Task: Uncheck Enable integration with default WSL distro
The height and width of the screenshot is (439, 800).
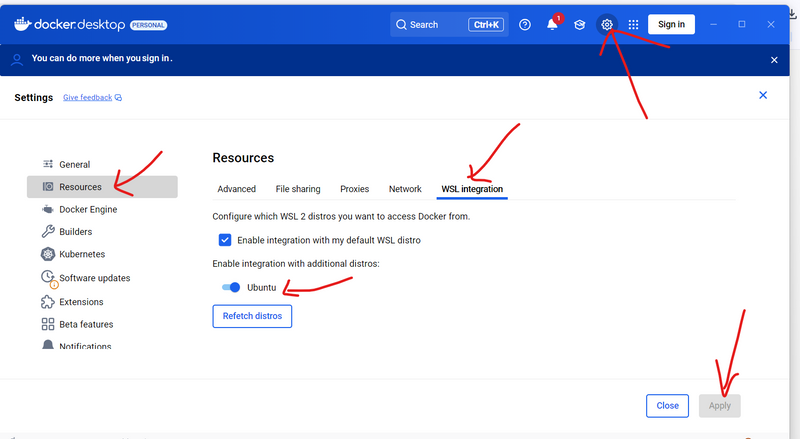Action: click(x=225, y=240)
